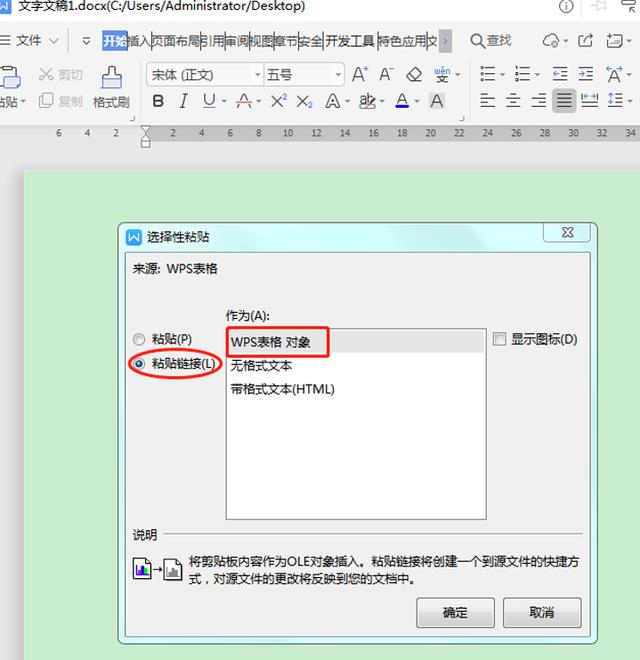The width and height of the screenshot is (640, 660).
Task: Increase paragraph indent
Action: tap(585, 74)
